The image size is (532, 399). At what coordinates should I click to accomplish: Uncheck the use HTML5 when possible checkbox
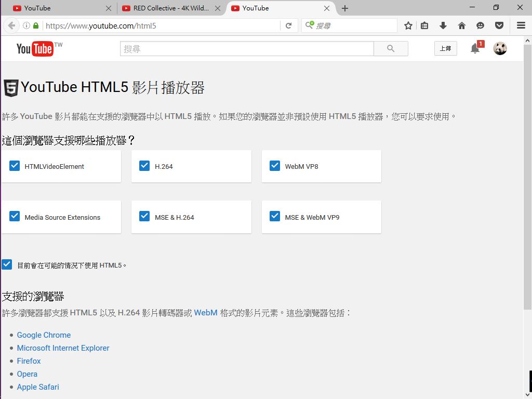[7, 264]
